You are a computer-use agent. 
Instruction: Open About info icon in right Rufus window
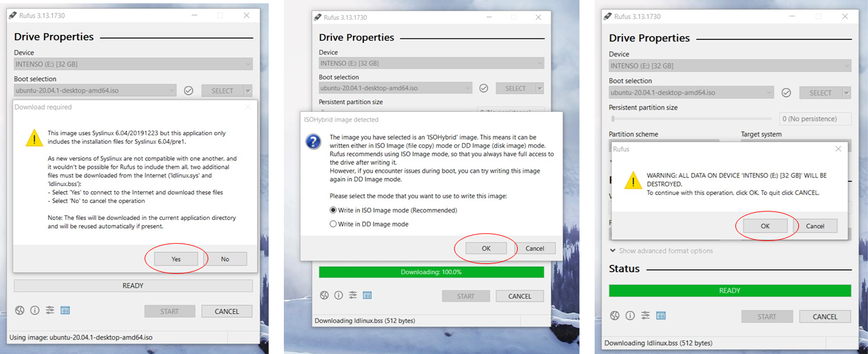point(629,316)
